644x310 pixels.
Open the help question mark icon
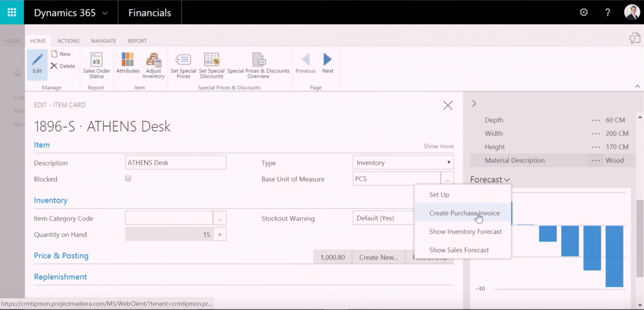607,12
